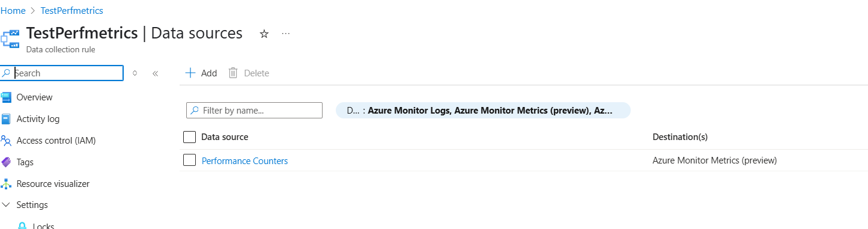This screenshot has height=229, width=868.
Task: Click the Add plus icon
Action: tap(190, 73)
